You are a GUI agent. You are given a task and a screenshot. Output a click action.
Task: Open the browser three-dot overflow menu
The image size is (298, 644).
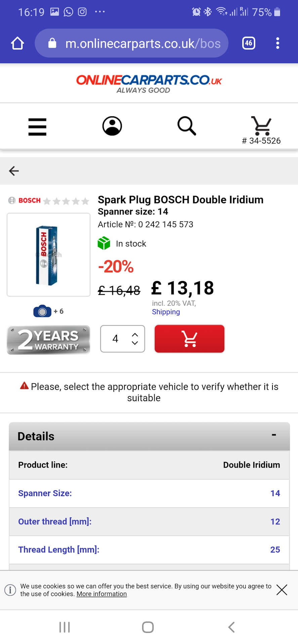(278, 43)
